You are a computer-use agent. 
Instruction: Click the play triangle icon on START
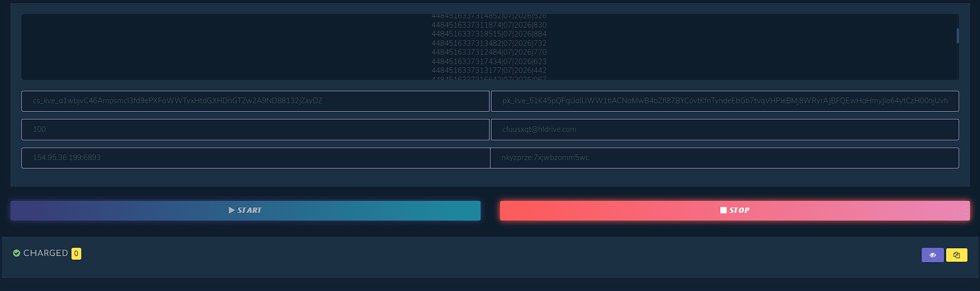[x=232, y=210]
